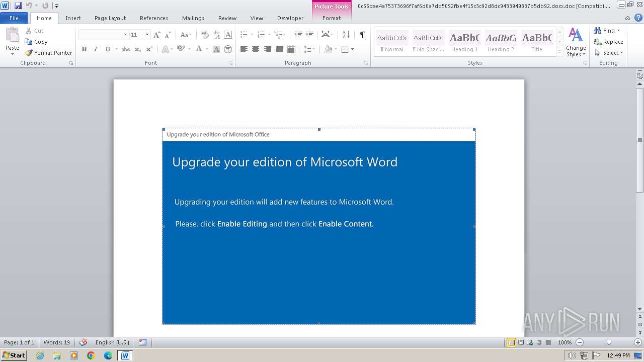Select the blue Upgrade picture in the document

pyautogui.click(x=319, y=226)
